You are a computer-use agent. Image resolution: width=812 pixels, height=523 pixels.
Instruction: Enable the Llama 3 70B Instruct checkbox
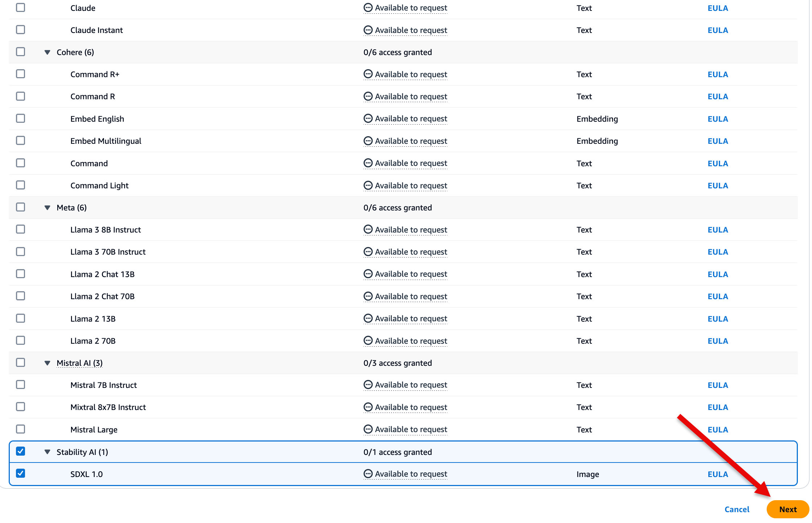(x=21, y=251)
